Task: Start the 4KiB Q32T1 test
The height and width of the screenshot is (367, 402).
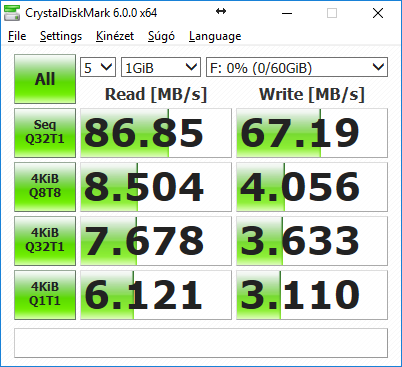Action: click(x=45, y=241)
